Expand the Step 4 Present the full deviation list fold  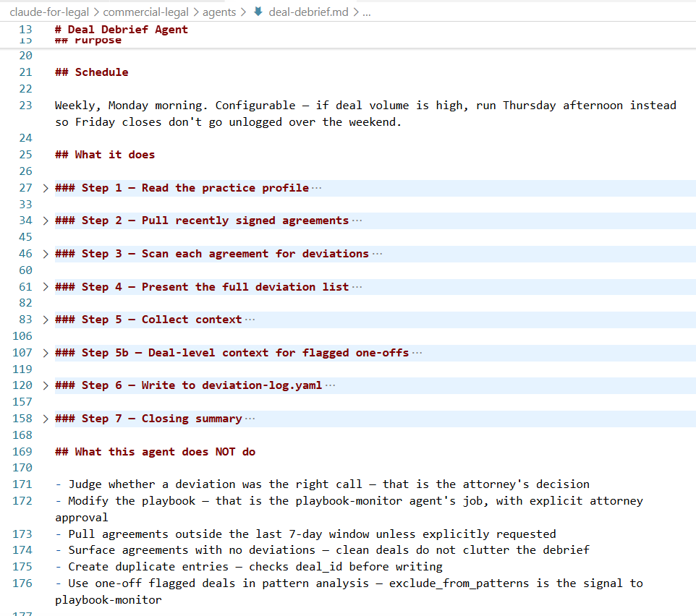point(46,287)
